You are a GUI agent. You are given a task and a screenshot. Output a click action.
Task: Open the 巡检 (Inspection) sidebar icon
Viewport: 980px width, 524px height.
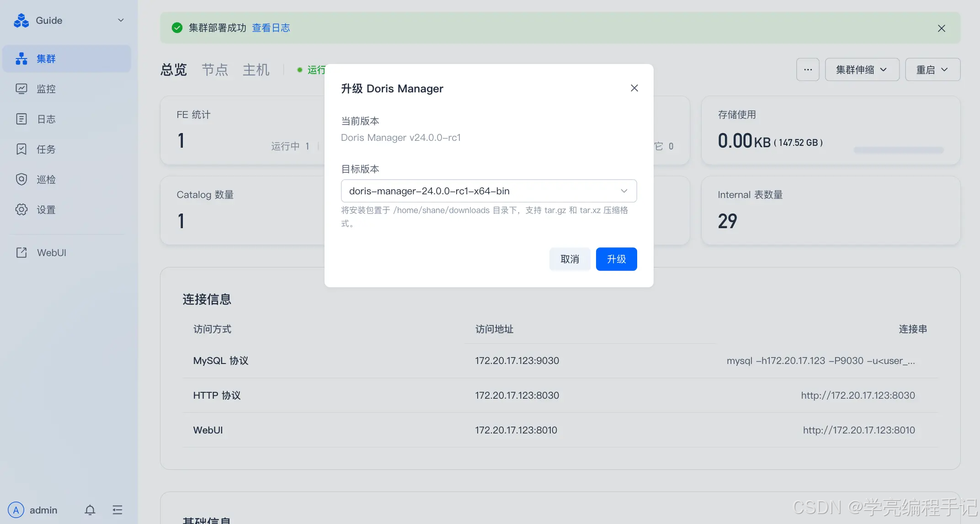click(x=21, y=179)
